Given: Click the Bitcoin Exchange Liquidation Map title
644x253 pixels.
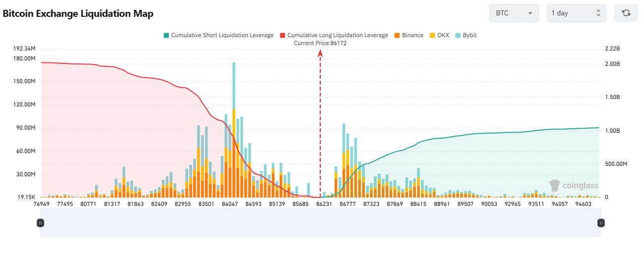Looking at the screenshot, I should click(78, 13).
